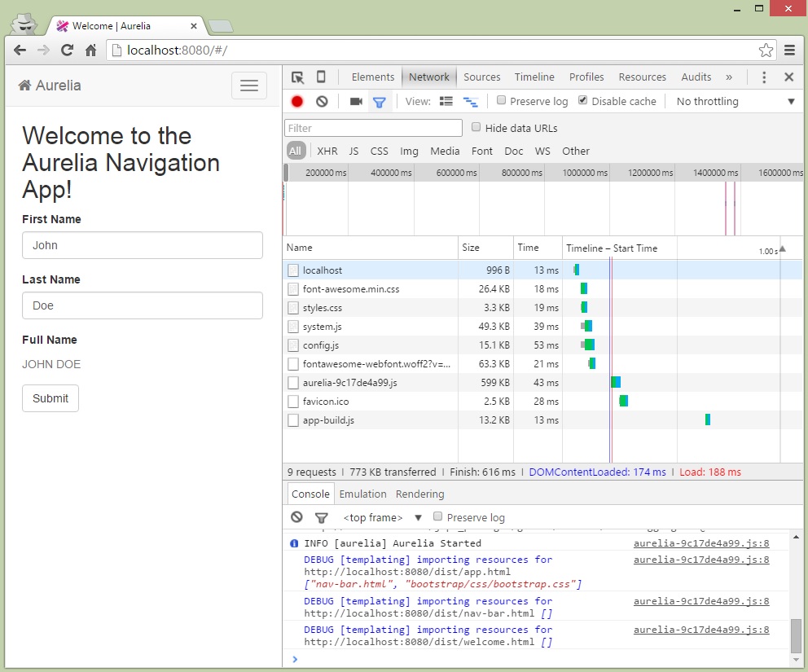This screenshot has height=672, width=808.
Task: Toggle the navbar hamburger button
Action: (249, 86)
